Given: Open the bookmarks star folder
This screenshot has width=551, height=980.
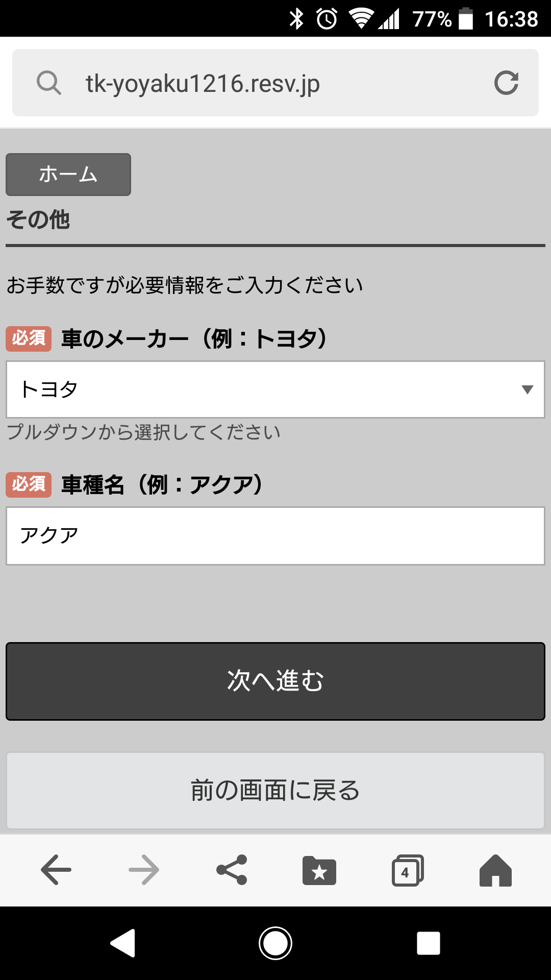Looking at the screenshot, I should 319,870.
